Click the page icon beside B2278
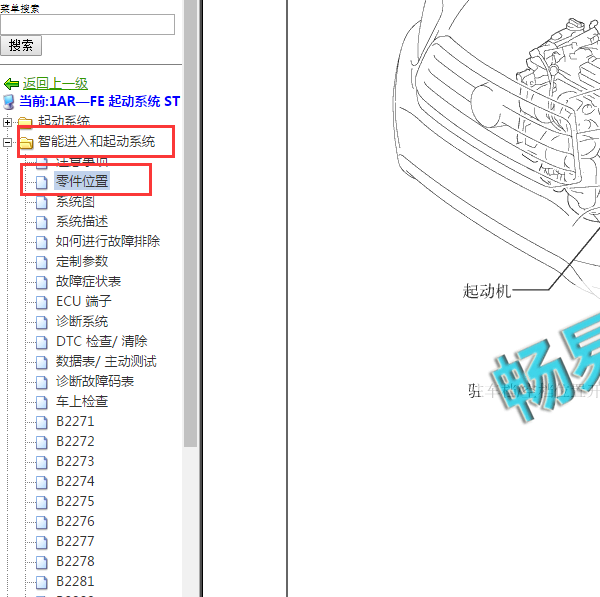600x597 pixels. (x=42, y=562)
